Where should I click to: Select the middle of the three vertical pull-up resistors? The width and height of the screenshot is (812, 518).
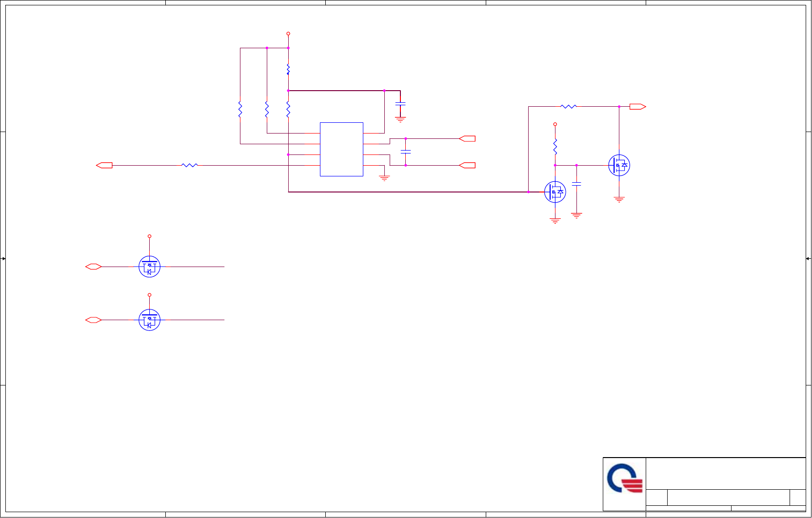click(x=267, y=109)
